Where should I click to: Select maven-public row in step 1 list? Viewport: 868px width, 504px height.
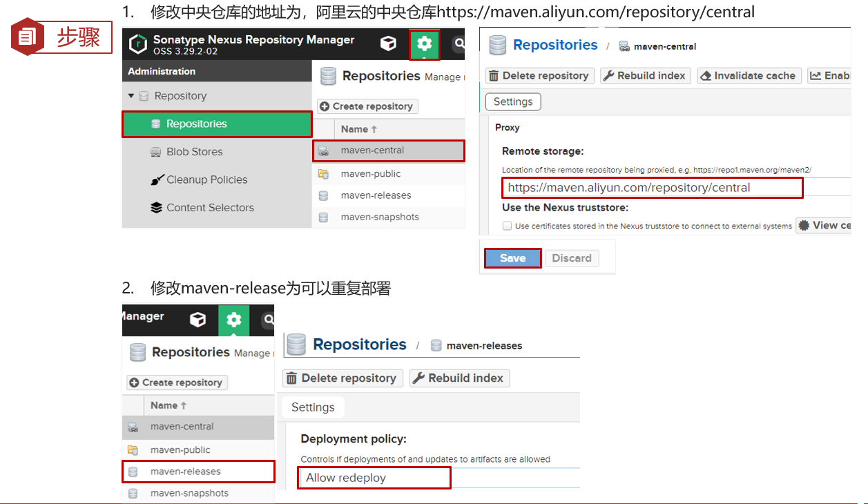(389, 174)
